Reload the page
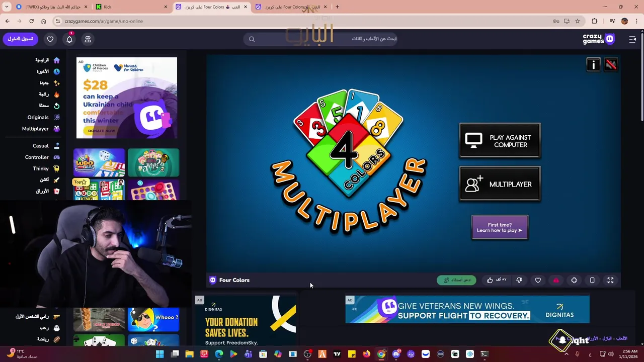 (x=31, y=21)
